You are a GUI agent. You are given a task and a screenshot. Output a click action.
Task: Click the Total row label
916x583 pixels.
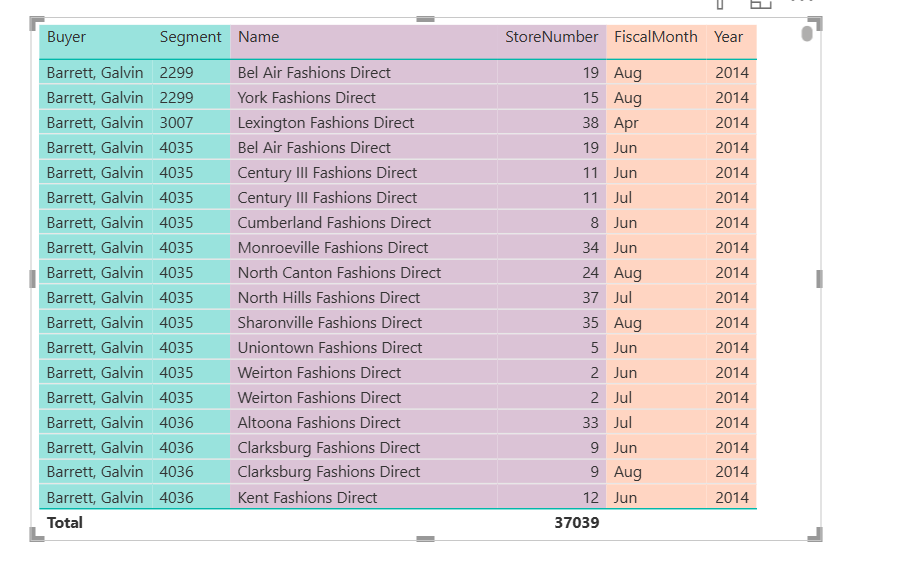(65, 523)
